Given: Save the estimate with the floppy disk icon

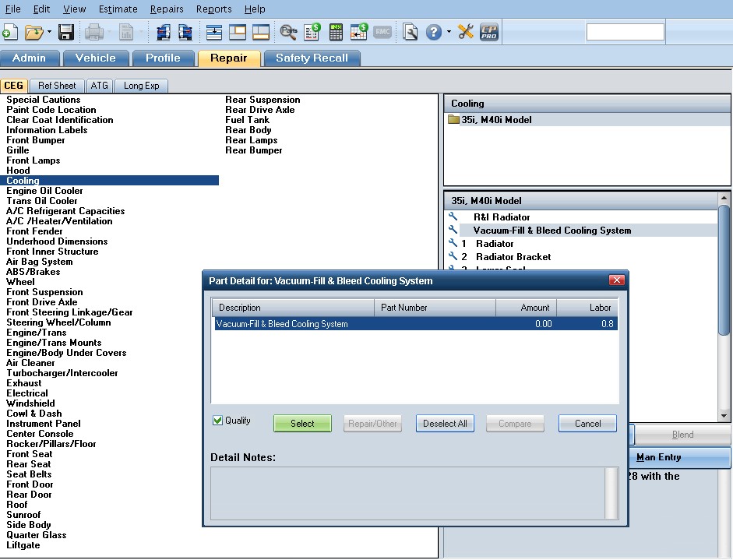Looking at the screenshot, I should pos(66,32).
